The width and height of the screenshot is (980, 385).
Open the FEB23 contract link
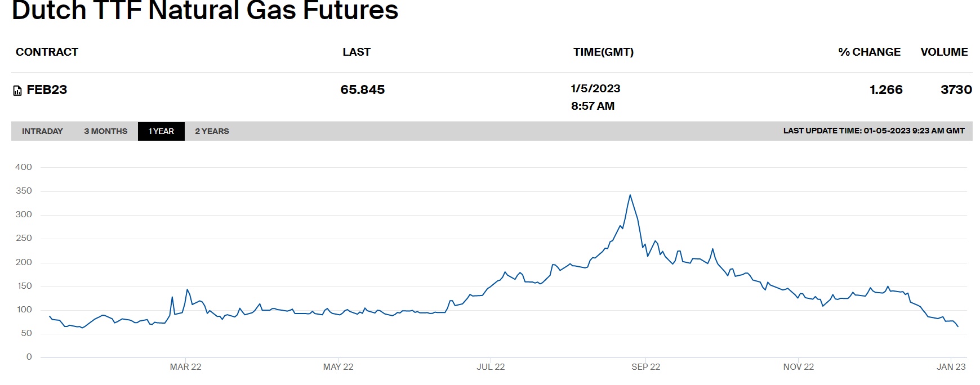tap(47, 90)
